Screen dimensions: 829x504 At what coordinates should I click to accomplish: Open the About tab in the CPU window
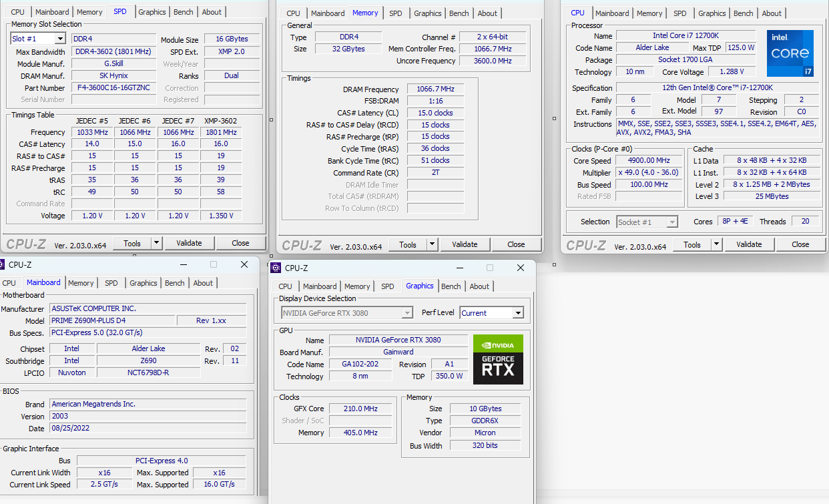772,13
